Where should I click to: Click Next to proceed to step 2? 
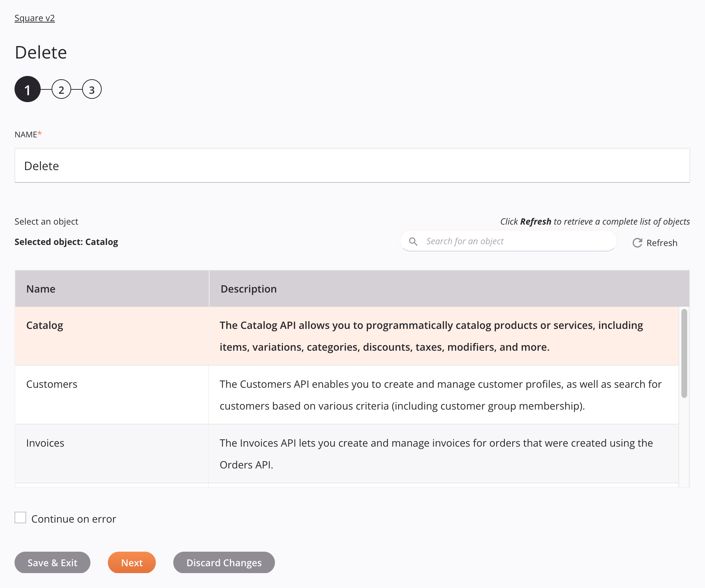click(x=132, y=562)
